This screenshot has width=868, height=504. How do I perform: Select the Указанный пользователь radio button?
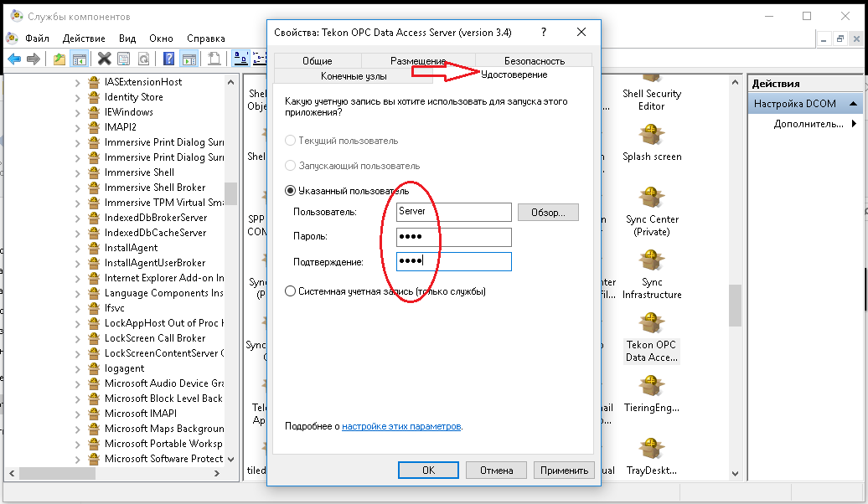point(291,191)
